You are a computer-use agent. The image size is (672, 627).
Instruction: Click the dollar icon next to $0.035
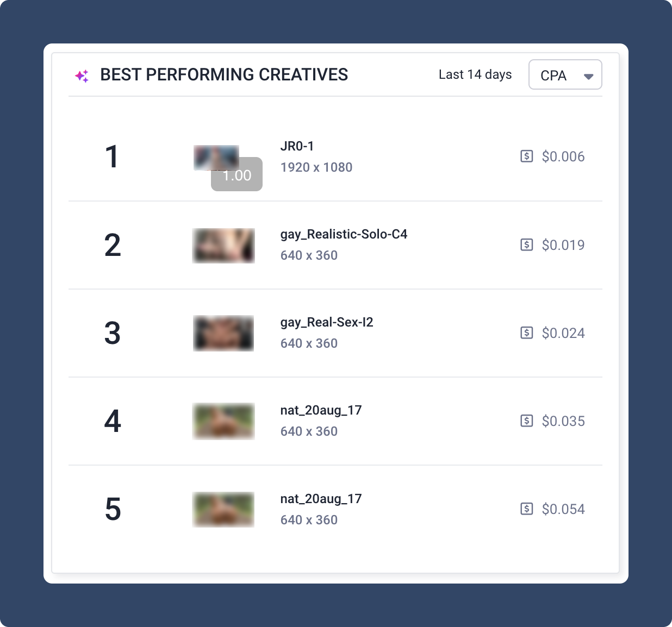coord(526,421)
